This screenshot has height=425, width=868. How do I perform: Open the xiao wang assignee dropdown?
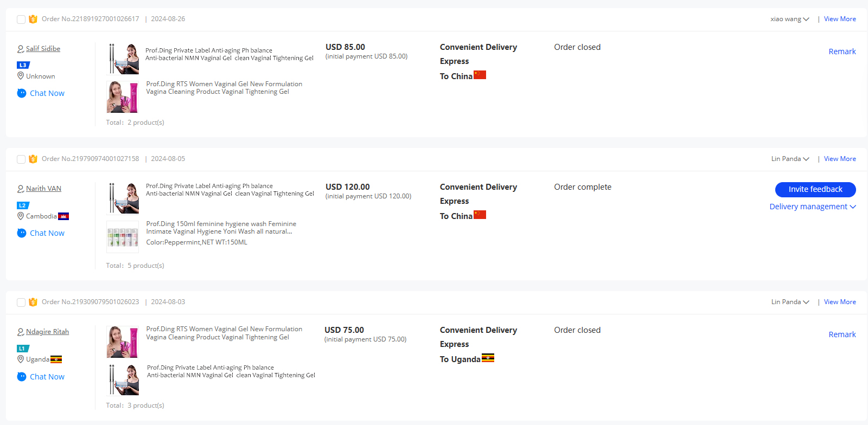tap(790, 19)
